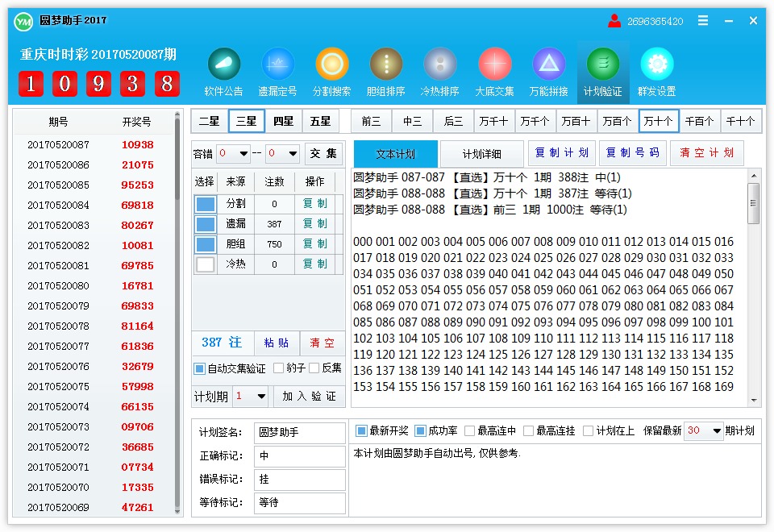Viewport: 774px width, 532px height.
Task: Switch to the 计划详细 tab
Action: click(x=481, y=154)
